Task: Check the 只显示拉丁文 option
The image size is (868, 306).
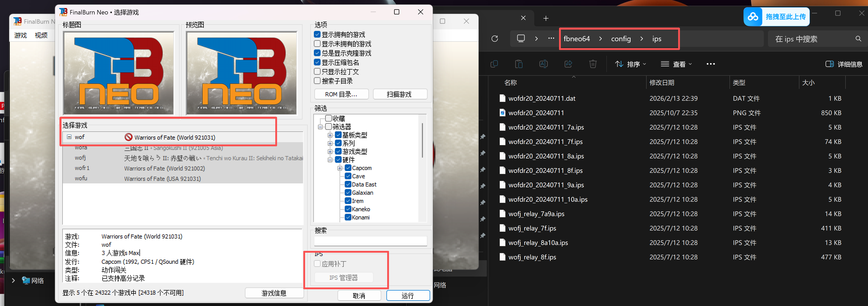Action: [x=317, y=71]
